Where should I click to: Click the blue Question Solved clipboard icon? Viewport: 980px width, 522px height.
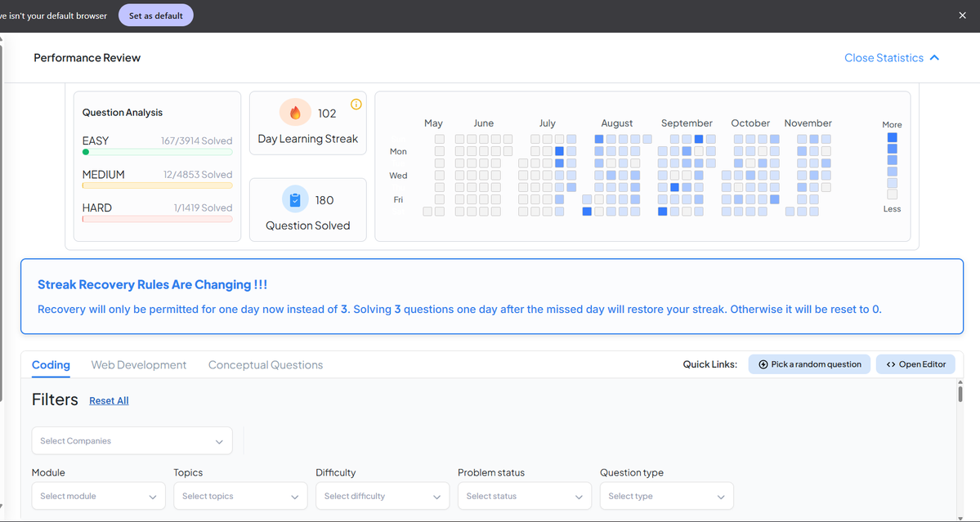click(295, 199)
